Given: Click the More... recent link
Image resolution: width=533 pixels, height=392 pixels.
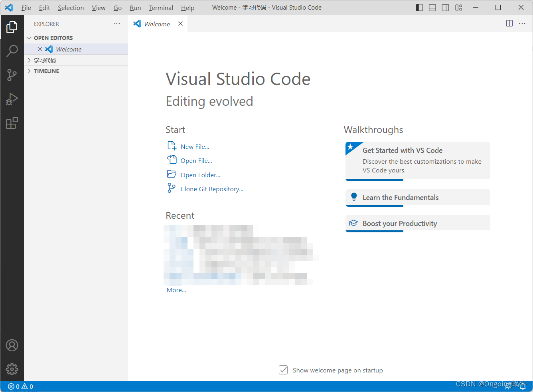Looking at the screenshot, I should pos(176,290).
